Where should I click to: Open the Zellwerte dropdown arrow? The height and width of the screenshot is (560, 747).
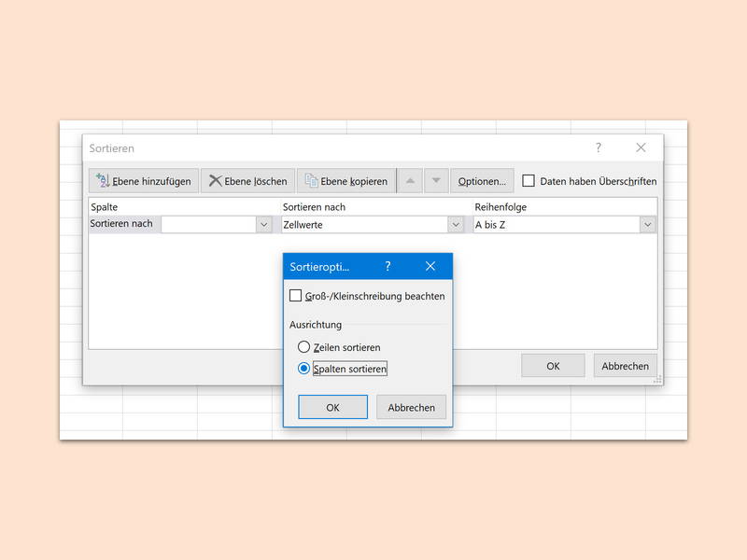pos(456,224)
